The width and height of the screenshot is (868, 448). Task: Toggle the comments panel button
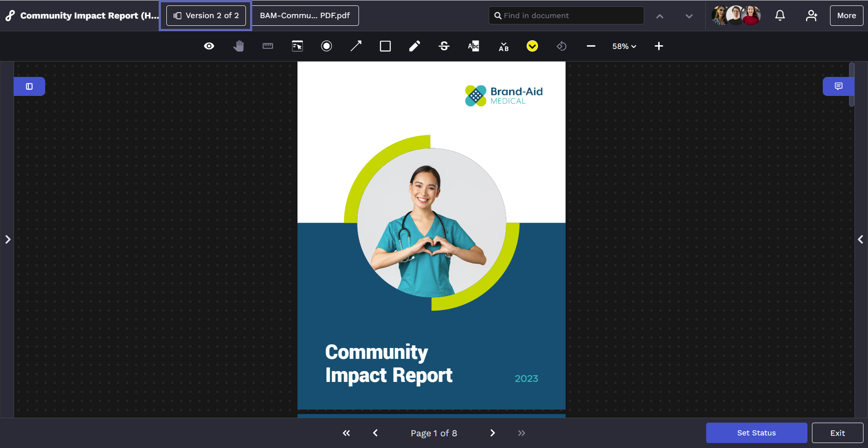coord(838,86)
